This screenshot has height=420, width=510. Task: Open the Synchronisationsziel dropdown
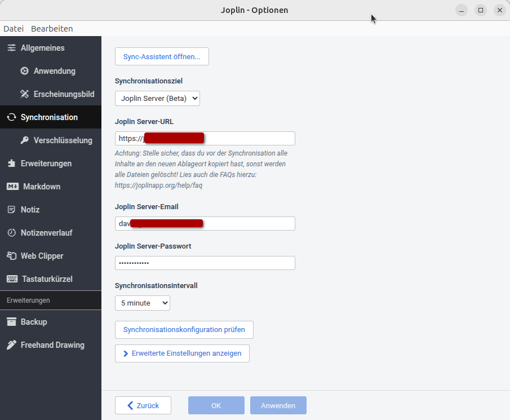tap(157, 99)
